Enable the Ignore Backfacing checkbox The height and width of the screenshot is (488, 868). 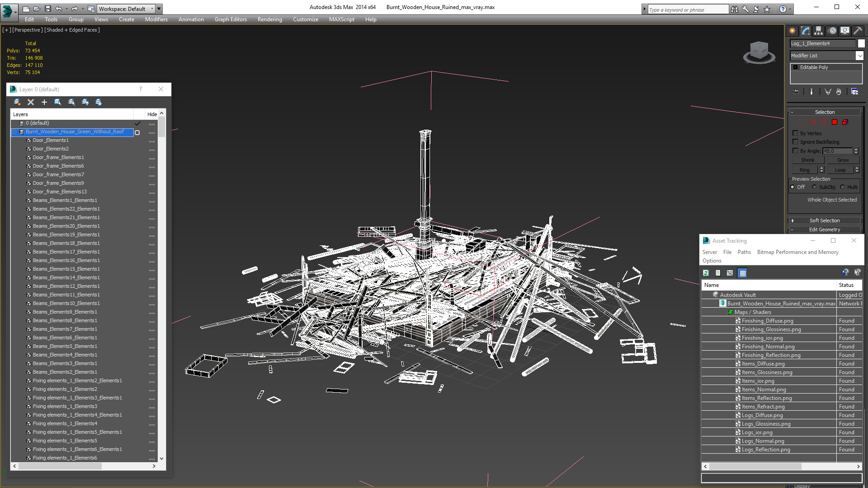(x=796, y=142)
